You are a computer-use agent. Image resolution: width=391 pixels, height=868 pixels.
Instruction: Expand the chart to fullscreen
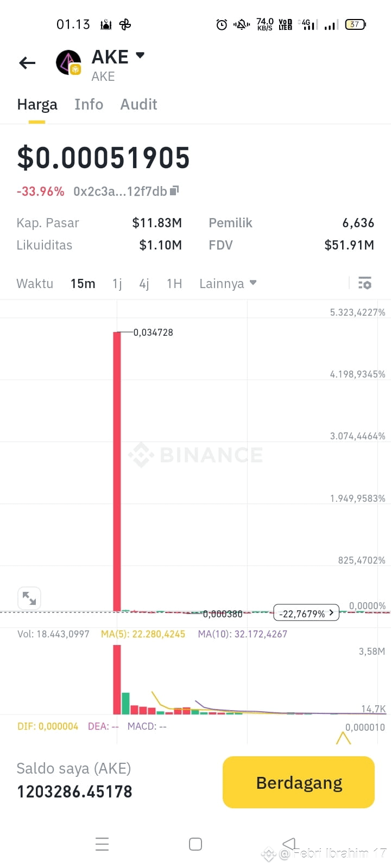coord(29,598)
